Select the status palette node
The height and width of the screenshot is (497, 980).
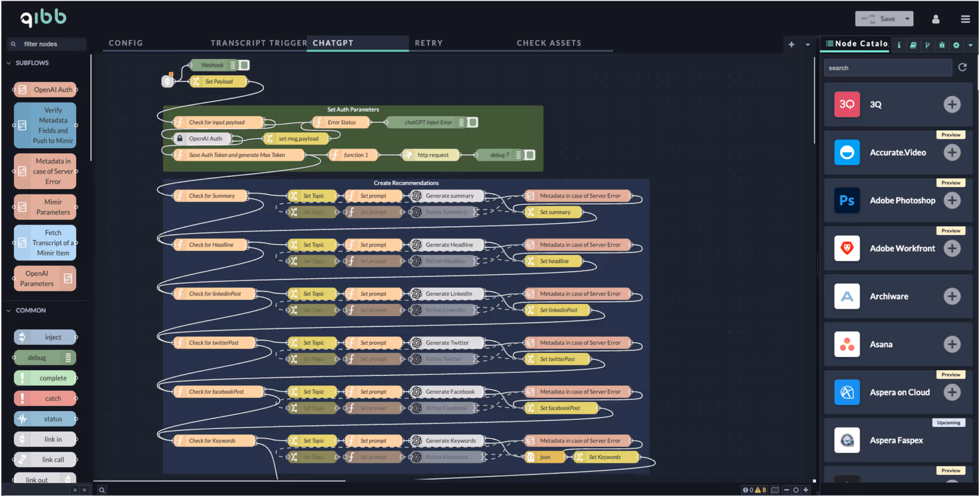(45, 419)
